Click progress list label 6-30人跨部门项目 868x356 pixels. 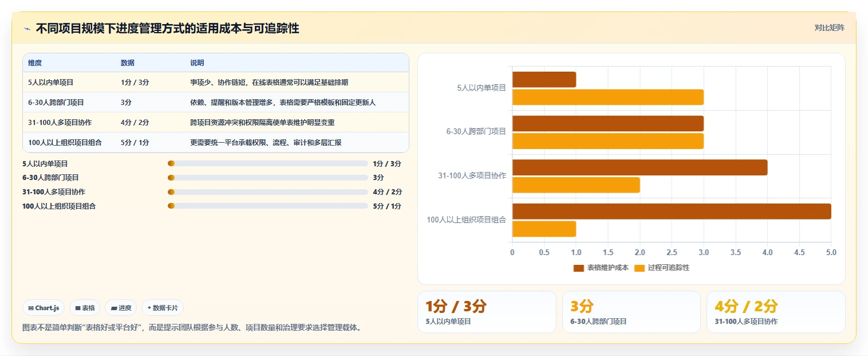pos(50,178)
